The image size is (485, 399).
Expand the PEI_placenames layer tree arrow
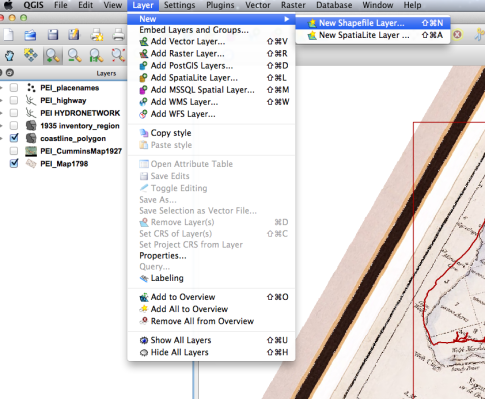1,88
